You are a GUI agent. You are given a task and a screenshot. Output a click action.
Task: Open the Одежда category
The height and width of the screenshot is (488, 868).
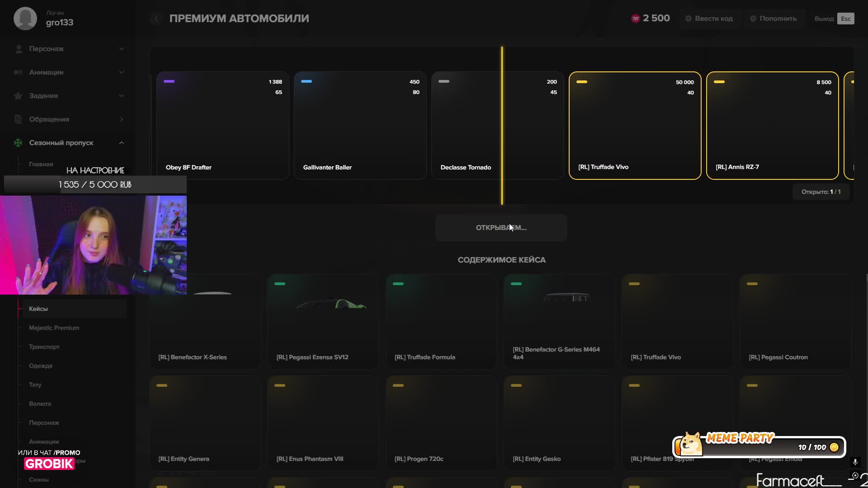(x=40, y=366)
